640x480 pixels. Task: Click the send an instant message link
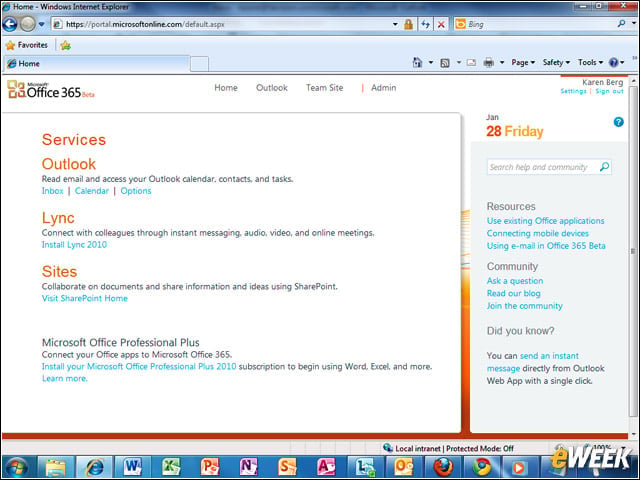tap(549, 356)
